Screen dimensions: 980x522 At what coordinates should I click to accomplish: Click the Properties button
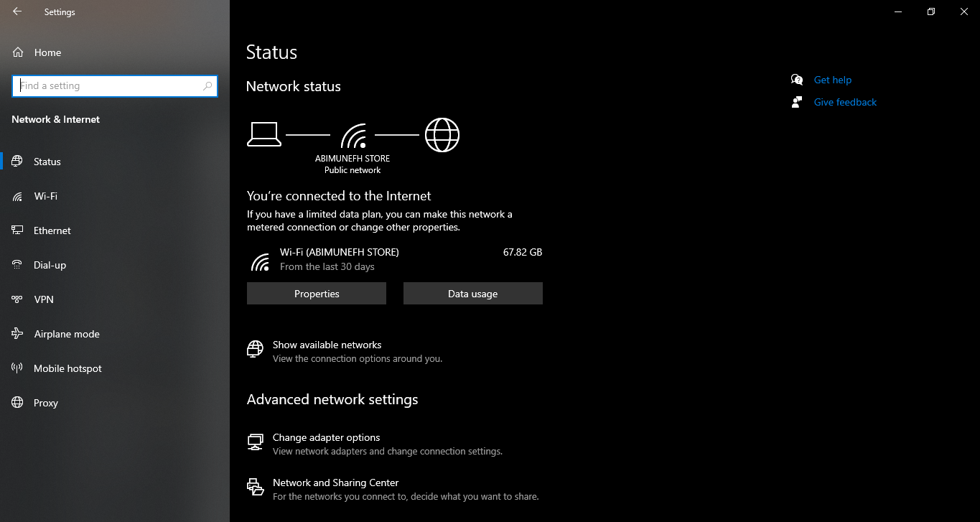pyautogui.click(x=317, y=294)
